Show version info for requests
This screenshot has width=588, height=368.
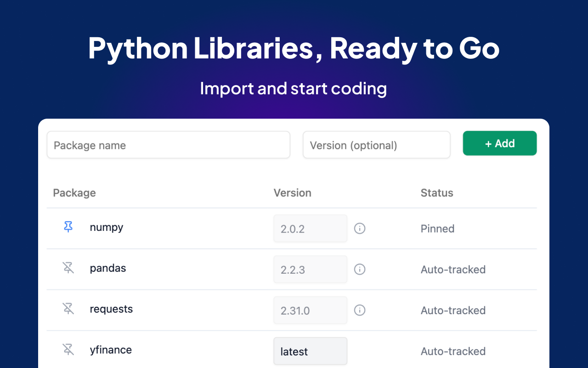[x=360, y=310]
